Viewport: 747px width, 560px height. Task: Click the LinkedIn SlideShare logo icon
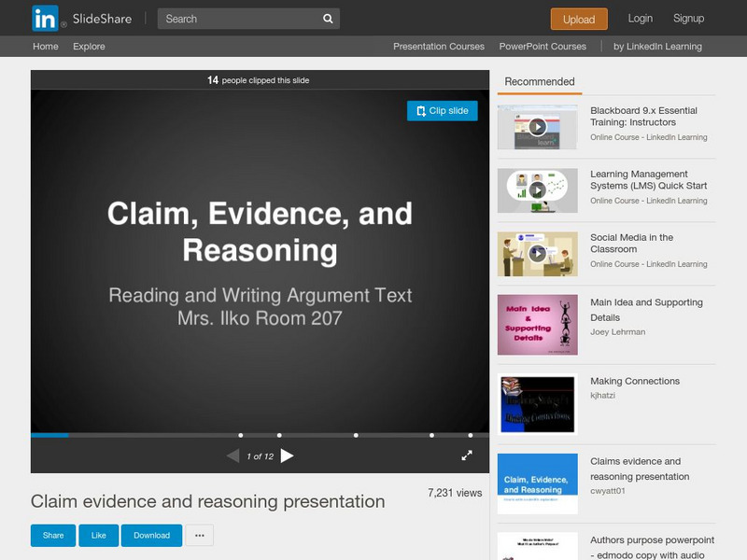[44, 19]
